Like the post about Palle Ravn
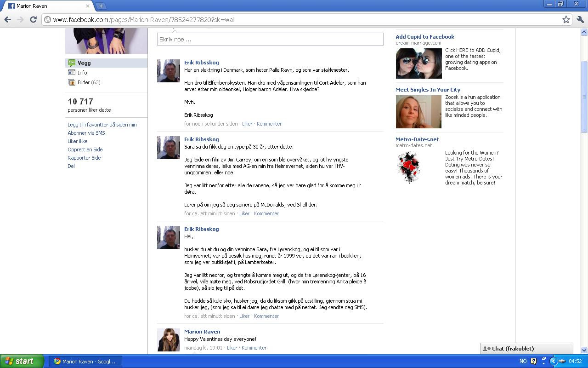Screen dimensions: 588x368 click(x=247, y=124)
